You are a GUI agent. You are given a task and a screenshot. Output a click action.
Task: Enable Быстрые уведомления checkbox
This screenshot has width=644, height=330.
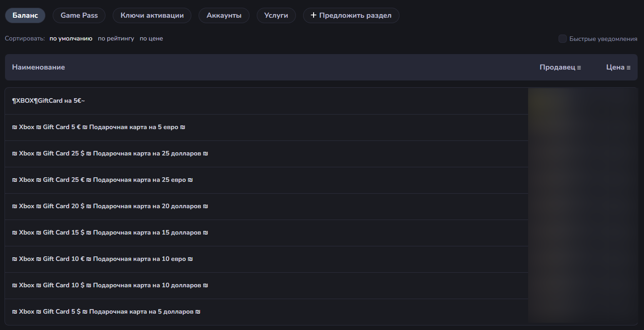563,39
